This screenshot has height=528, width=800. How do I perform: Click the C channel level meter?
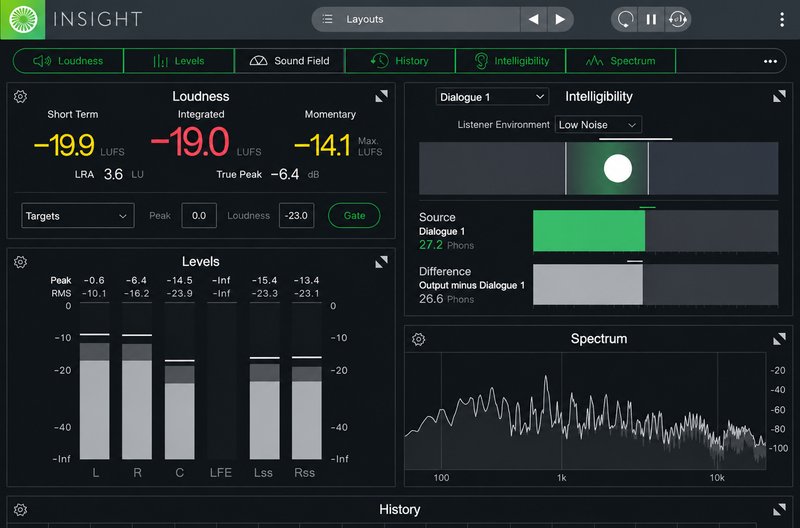(x=180, y=381)
